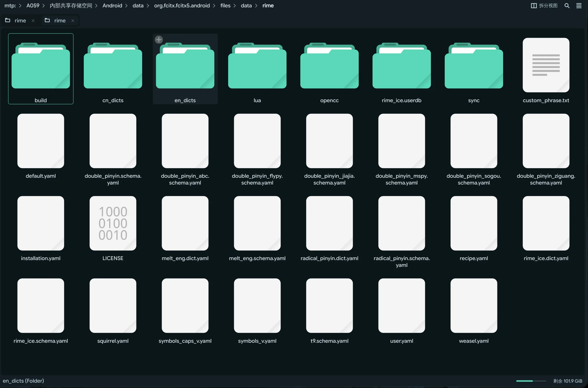Image resolution: width=588 pixels, height=388 pixels.
Task: Navigate to Android breadcrumb segment
Action: (112, 6)
